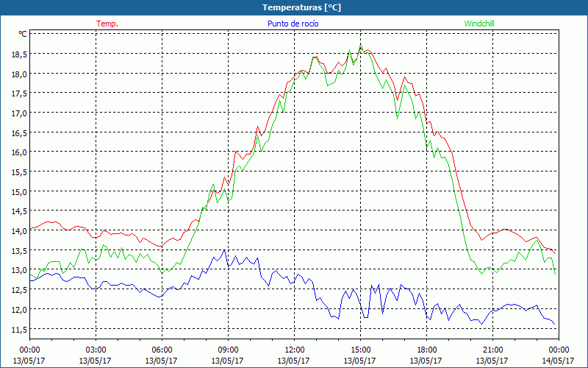This screenshot has height=368, width=588.
Task: Click the °C unit label on the axis
Action: coord(23,34)
